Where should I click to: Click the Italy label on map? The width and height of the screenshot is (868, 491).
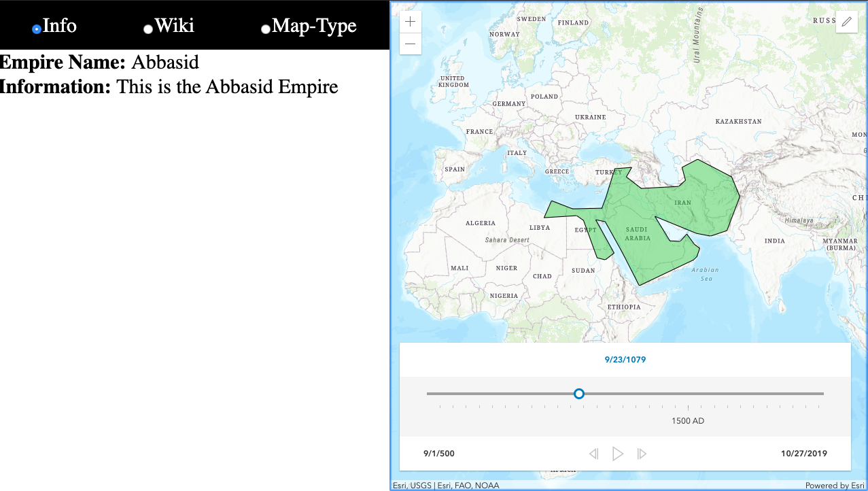pos(517,153)
